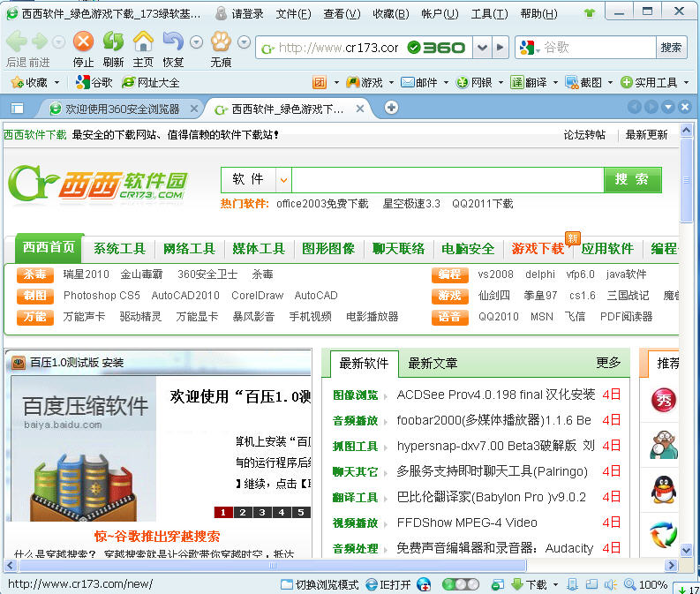Click the green 搜索 button on the page
Screen dimensions: 700x594
click(x=632, y=180)
